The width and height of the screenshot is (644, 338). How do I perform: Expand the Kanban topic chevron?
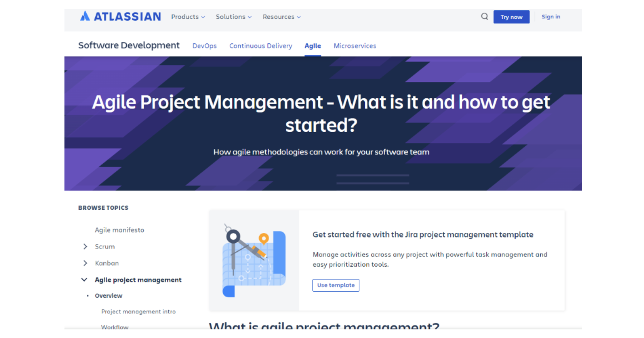85,263
